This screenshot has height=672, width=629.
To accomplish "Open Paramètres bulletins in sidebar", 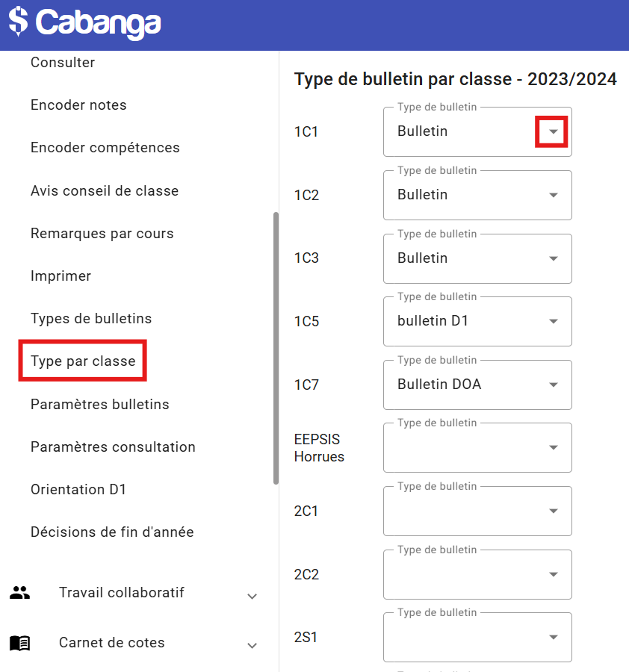I will (x=100, y=405).
